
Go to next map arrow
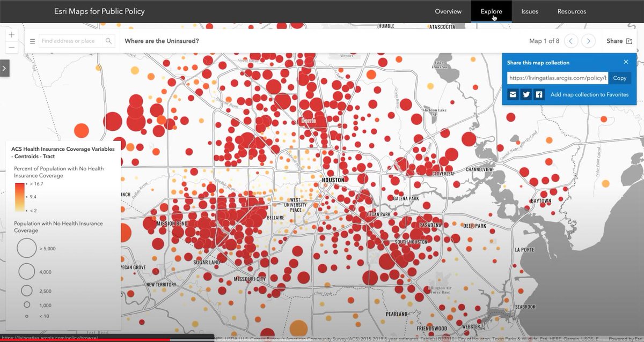pos(589,41)
